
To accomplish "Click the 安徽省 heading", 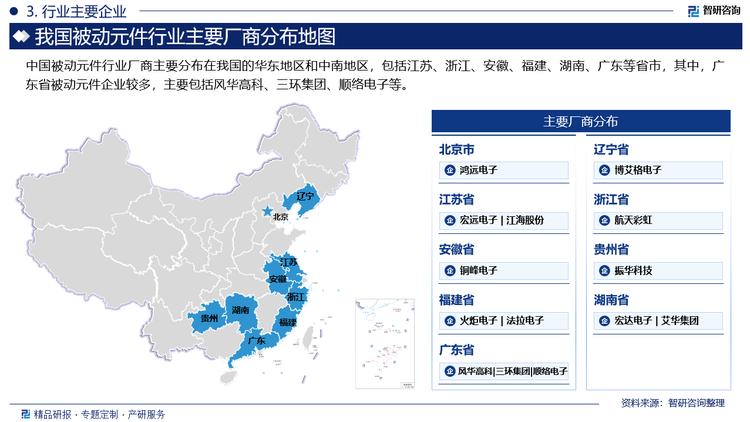I will [x=456, y=249].
